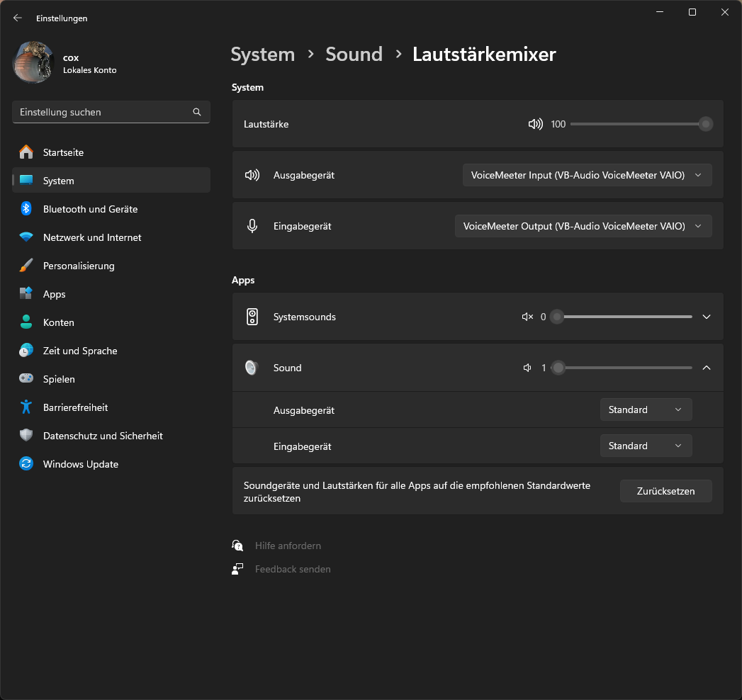Click the Barrierefreiheit accessibility figure icon

coord(26,407)
